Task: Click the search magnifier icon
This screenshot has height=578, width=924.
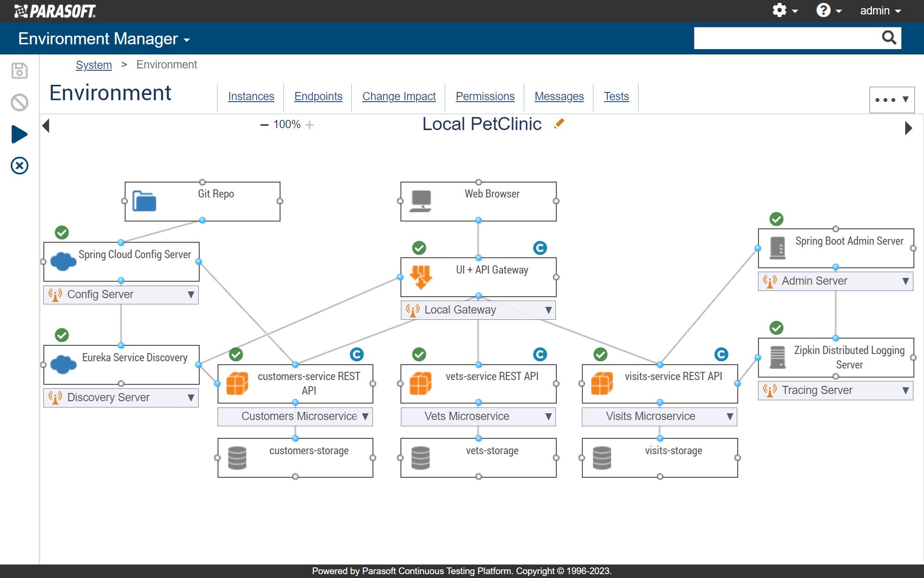Action: pos(888,38)
